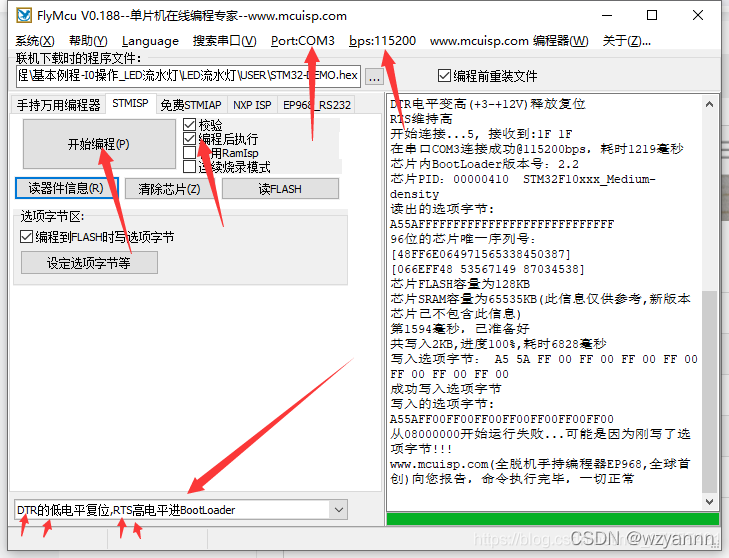Click the log panel scrollbar thumb
Viewport: 729px width, 558px height.
(709, 392)
